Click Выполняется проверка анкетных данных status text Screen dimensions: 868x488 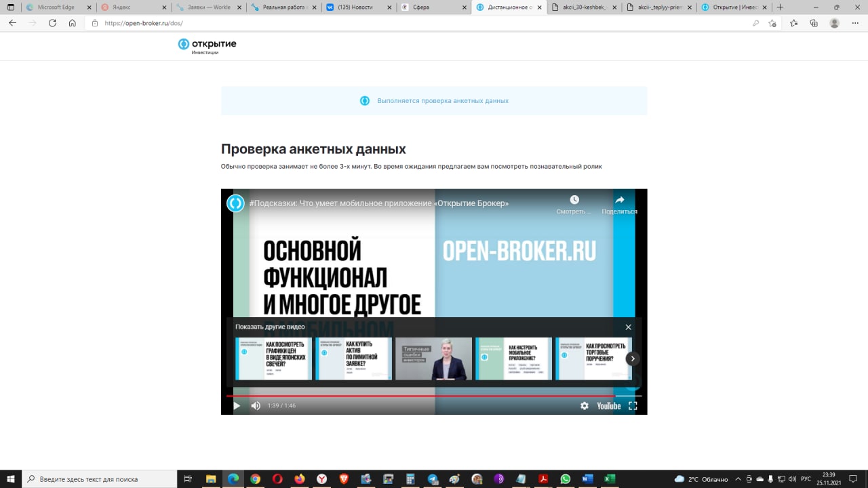(x=443, y=100)
